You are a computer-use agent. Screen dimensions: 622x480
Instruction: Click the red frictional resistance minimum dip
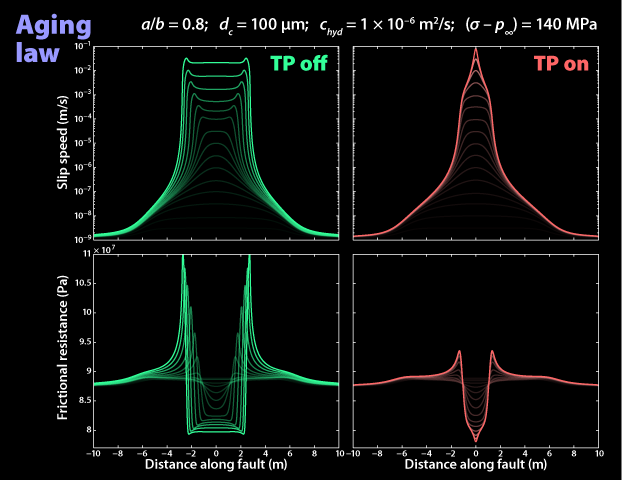click(x=475, y=440)
